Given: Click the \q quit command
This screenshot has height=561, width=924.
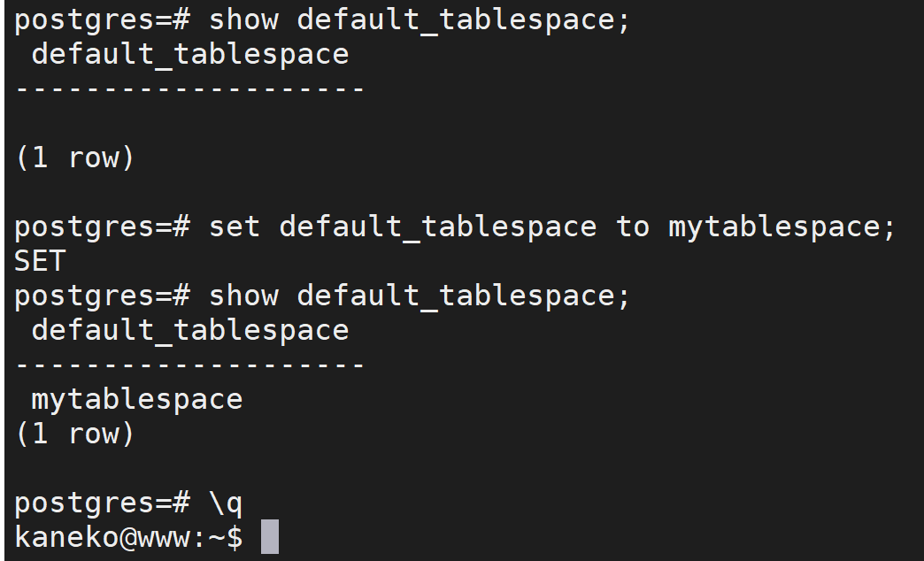Looking at the screenshot, I should click(x=226, y=503).
